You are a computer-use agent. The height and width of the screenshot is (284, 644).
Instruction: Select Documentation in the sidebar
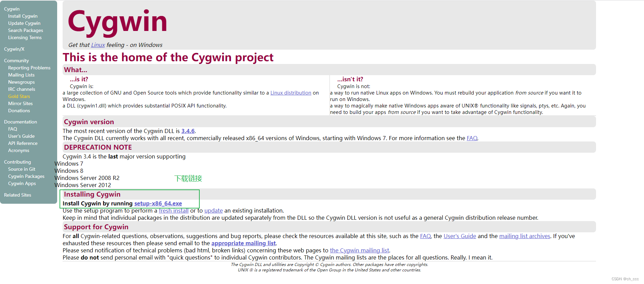[x=20, y=122]
